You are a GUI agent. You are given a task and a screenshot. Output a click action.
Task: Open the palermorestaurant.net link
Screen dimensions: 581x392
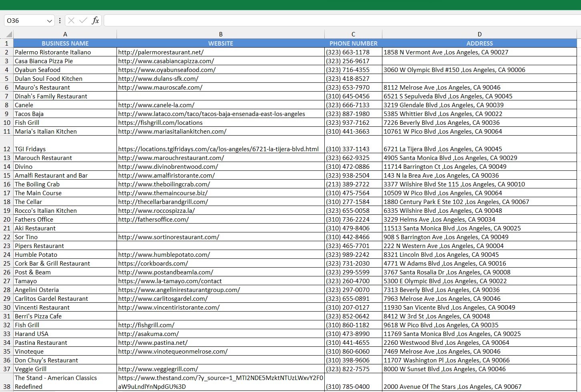161,52
